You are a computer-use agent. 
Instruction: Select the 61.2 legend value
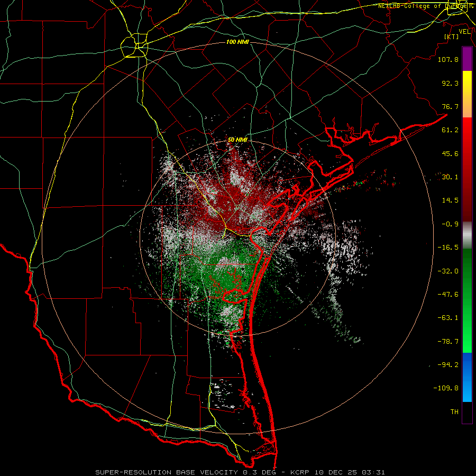(450, 130)
